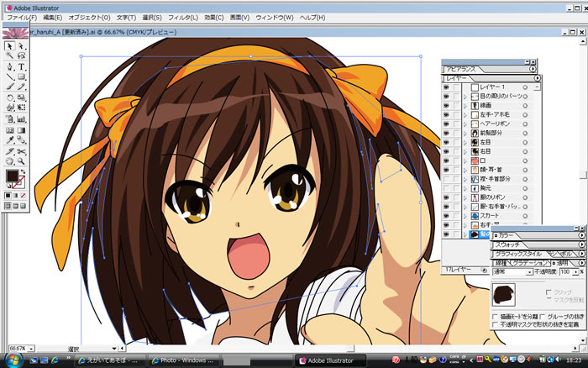The height and width of the screenshot is (368, 588).
Task: Expand the 右目 layer triangle
Action: coord(465,151)
